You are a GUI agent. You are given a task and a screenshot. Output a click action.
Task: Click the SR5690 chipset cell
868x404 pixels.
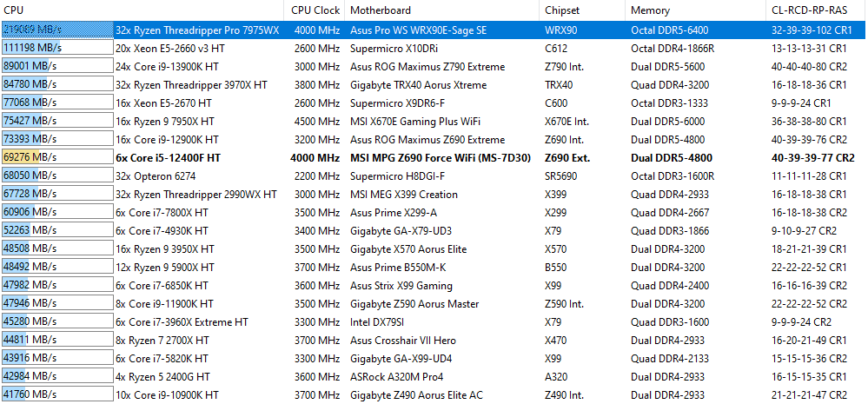tap(560, 176)
